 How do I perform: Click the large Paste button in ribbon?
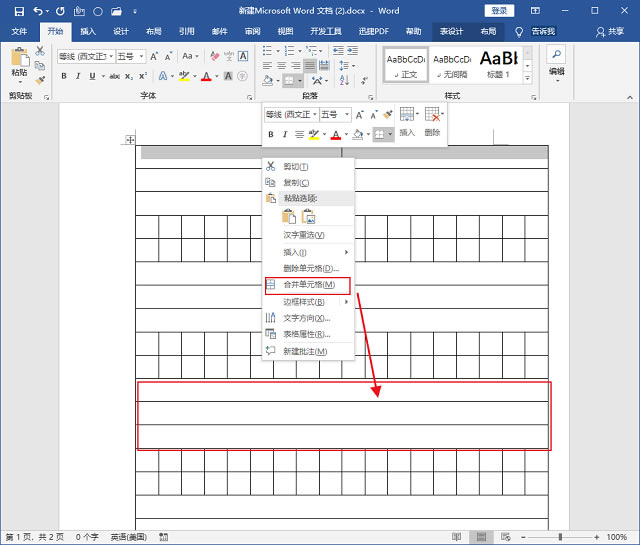(x=19, y=62)
